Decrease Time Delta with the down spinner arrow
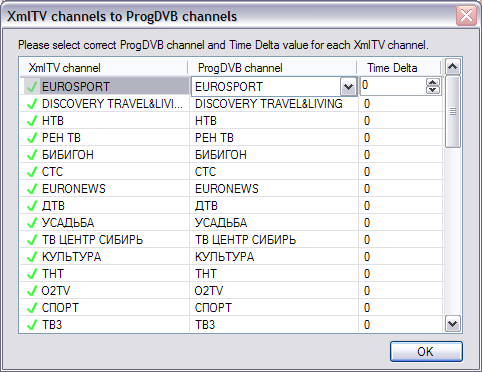This screenshot has height=372, width=482. pyautogui.click(x=433, y=90)
